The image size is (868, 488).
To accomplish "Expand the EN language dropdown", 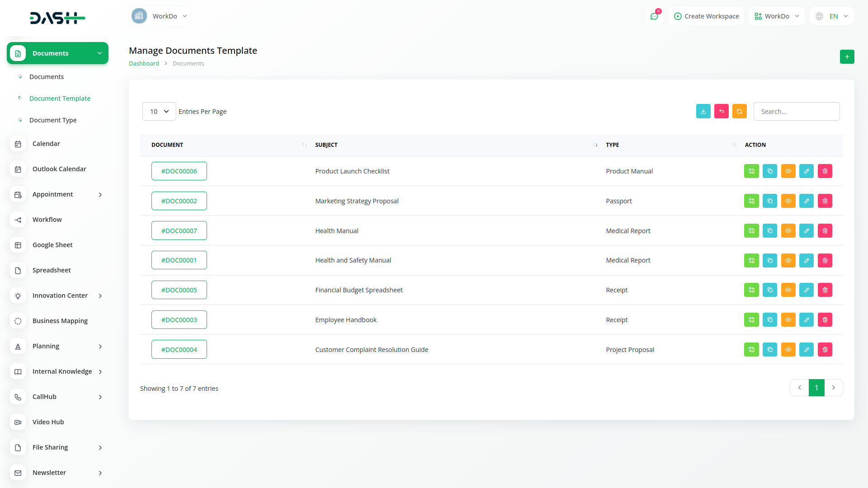I will [x=832, y=16].
